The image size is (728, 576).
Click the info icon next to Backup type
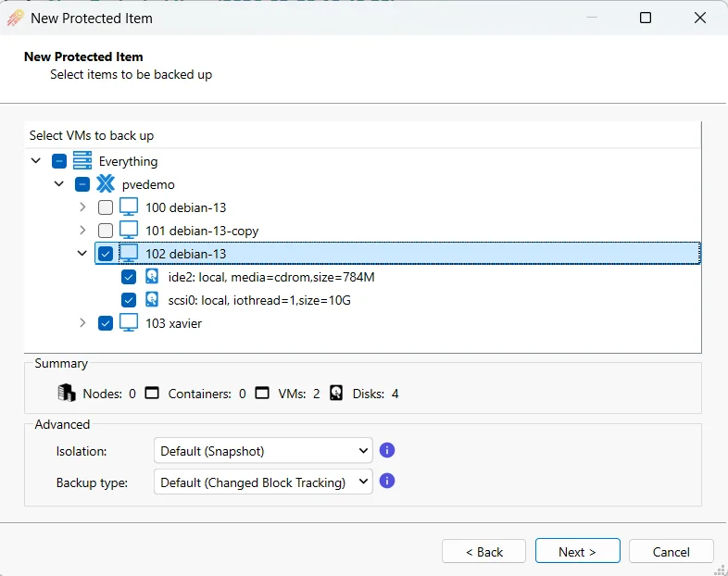pos(388,482)
